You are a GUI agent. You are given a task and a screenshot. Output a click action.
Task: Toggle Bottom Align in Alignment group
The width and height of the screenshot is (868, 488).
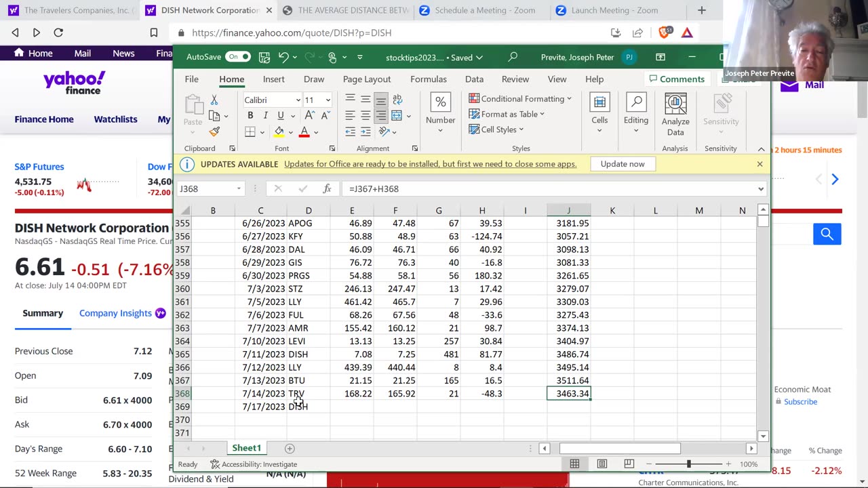tap(381, 100)
